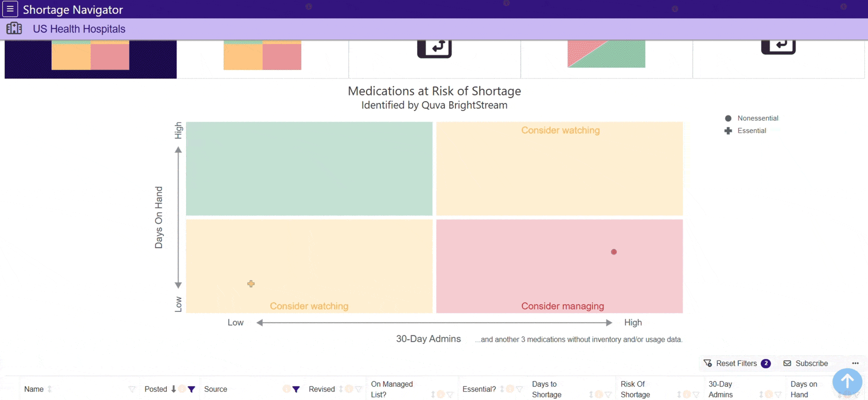This screenshot has width=868, height=400.
Task: Click the essential plus marker in chart
Action: pos(251,284)
